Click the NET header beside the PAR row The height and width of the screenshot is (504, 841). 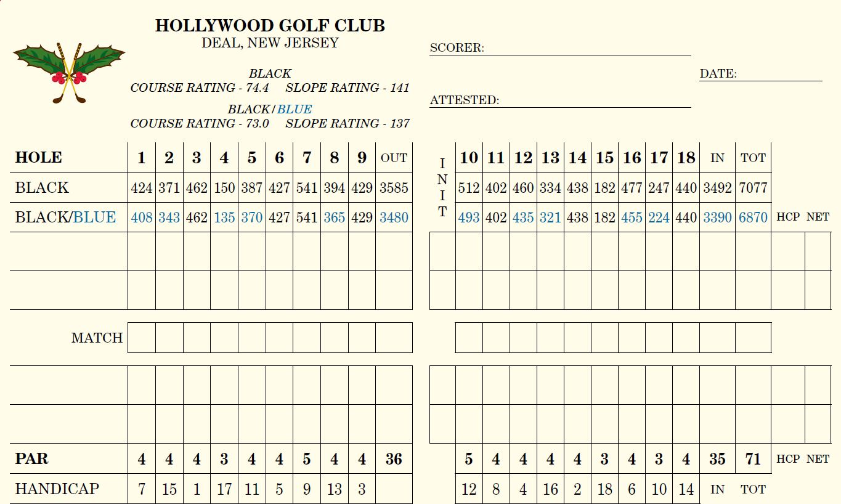coord(818,459)
